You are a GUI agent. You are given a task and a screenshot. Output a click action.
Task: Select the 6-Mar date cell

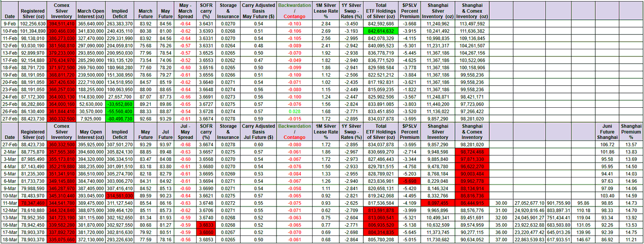click(10, 181)
